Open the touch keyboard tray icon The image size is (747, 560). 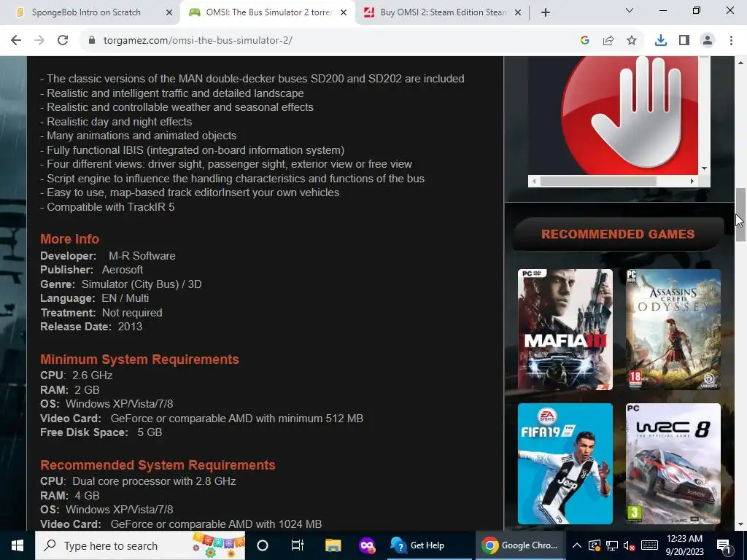(x=649, y=545)
